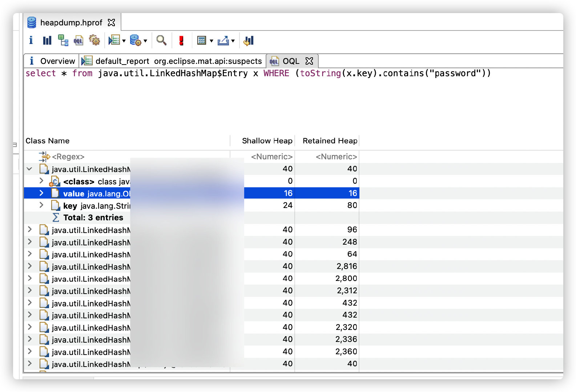Viewport: 576px width, 392px height.
Task: Click retained heap value 2,800
Action: tap(346, 278)
